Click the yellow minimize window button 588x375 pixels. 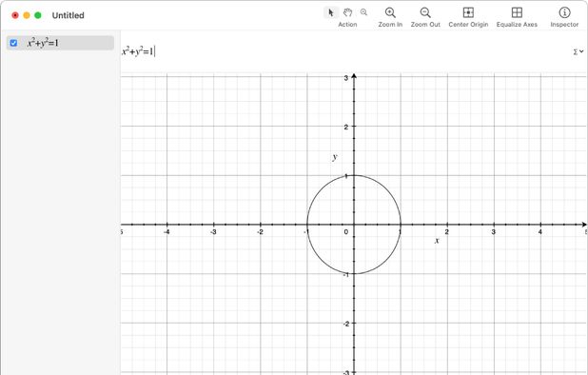click(27, 15)
